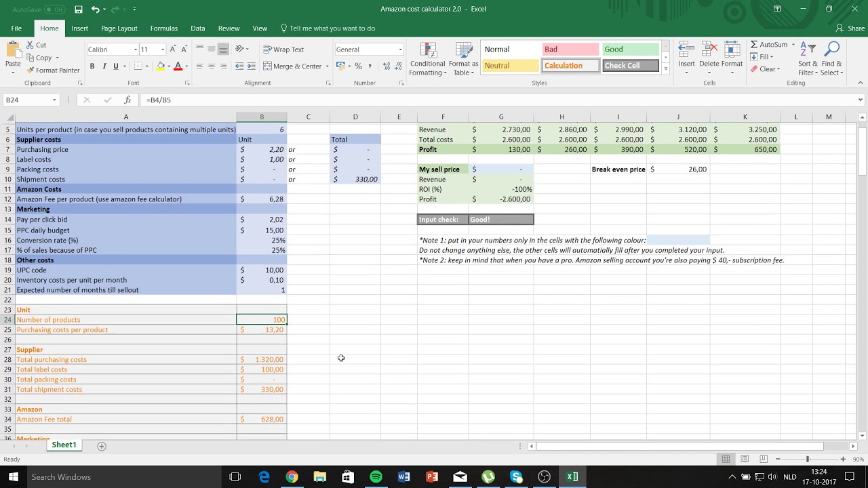
Task: Click the Paste icon
Action: pos(13,51)
